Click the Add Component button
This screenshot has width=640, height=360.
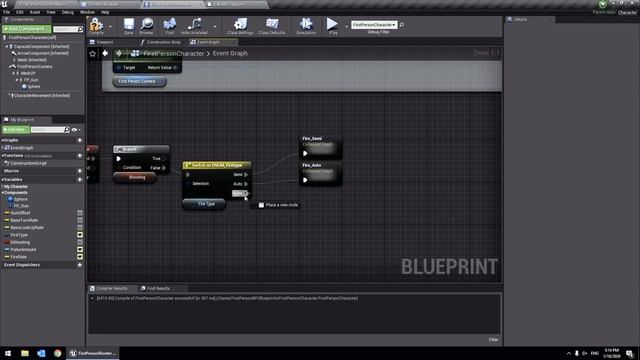tap(27, 29)
